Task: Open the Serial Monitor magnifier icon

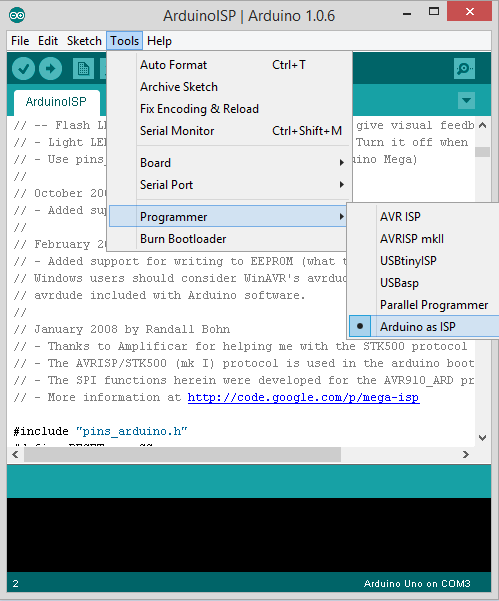Action: pos(464,69)
